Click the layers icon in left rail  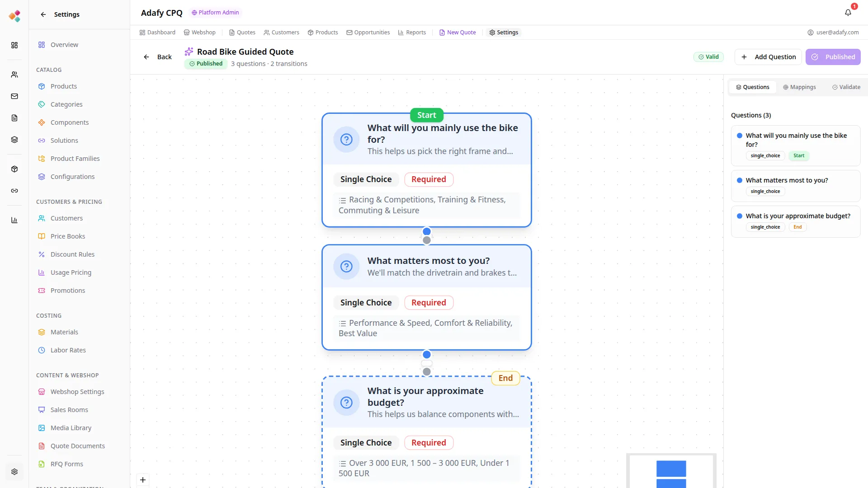coord(14,140)
